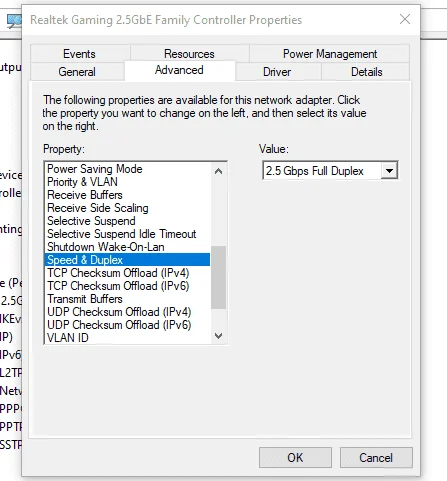
Task: Select Power Saving Mode property
Action: click(127, 169)
